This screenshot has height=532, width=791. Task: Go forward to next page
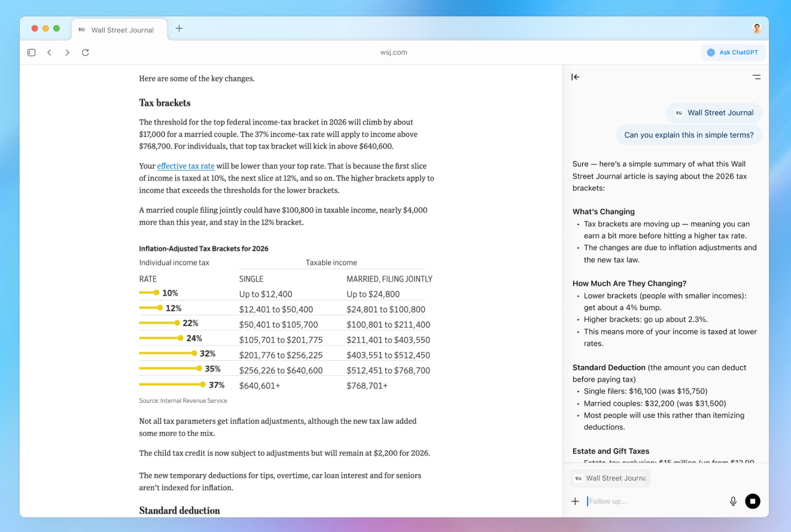[x=68, y=53]
